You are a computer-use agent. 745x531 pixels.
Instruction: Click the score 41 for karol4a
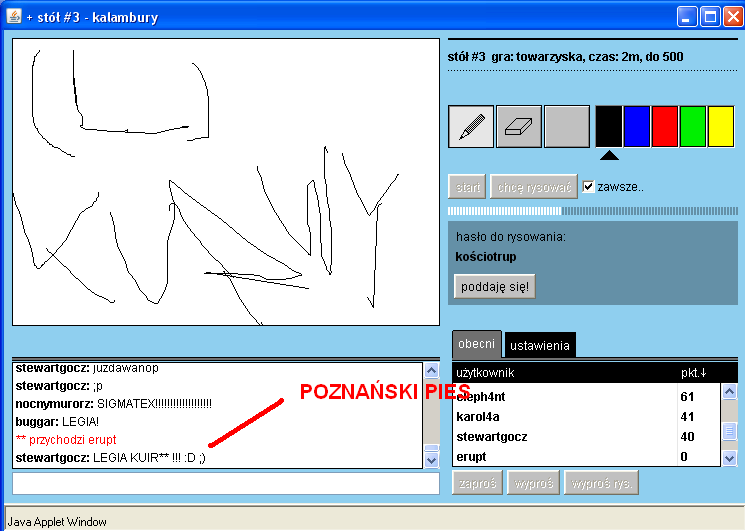687,417
